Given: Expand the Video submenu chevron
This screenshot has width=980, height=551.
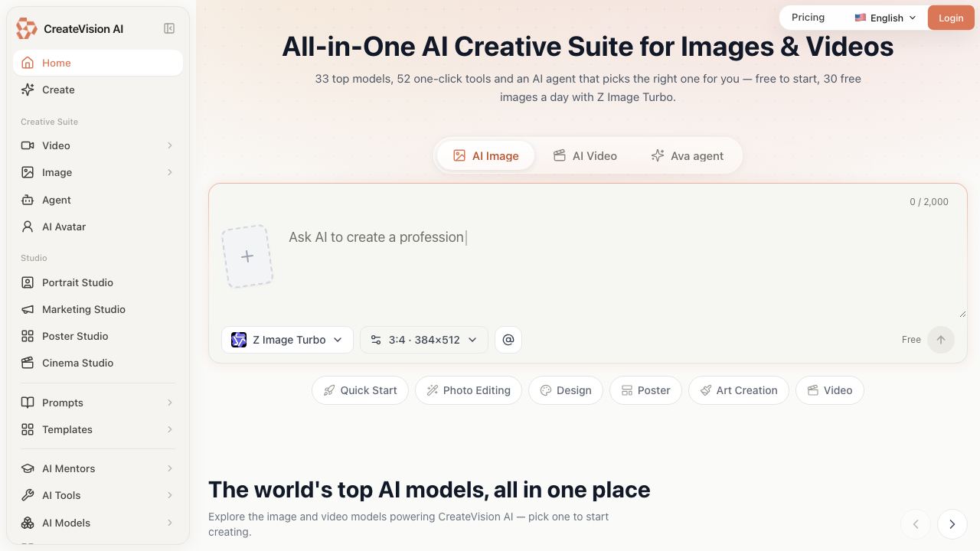Looking at the screenshot, I should click(170, 145).
